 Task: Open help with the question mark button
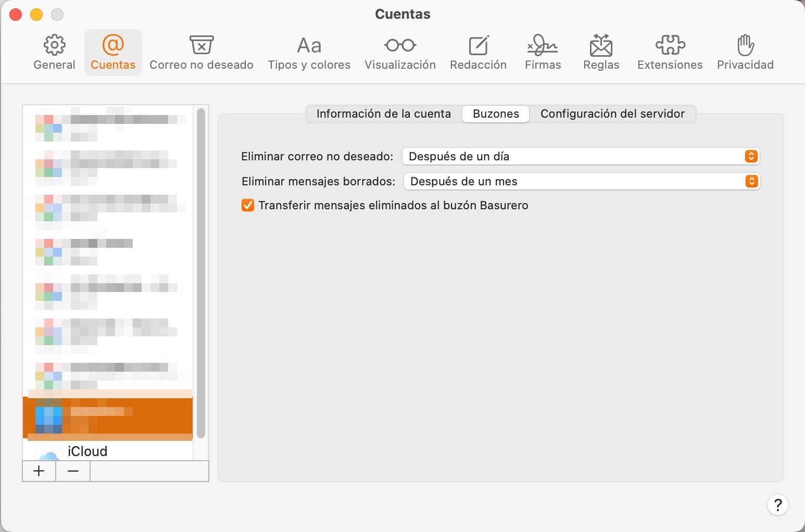point(778,505)
